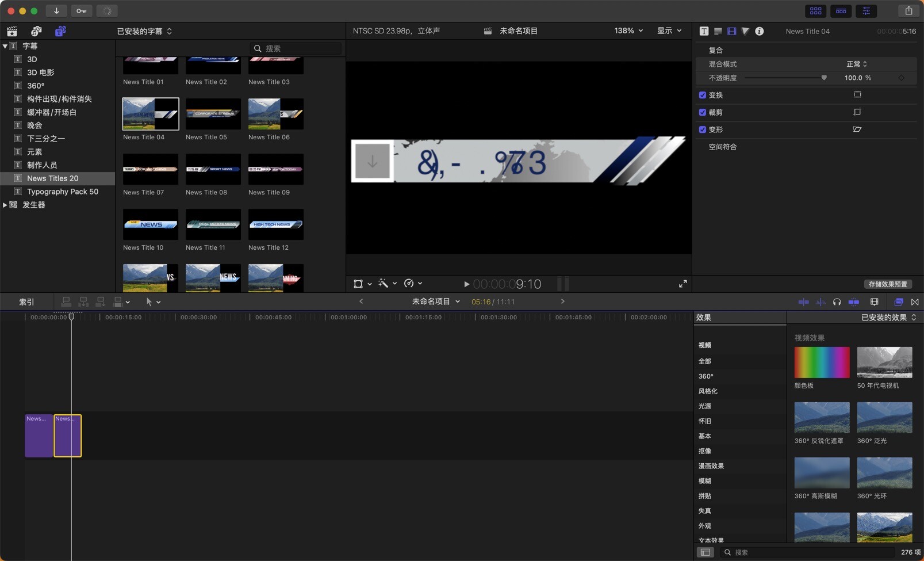
Task: Toggle the solo headphones button
Action: pos(837,302)
